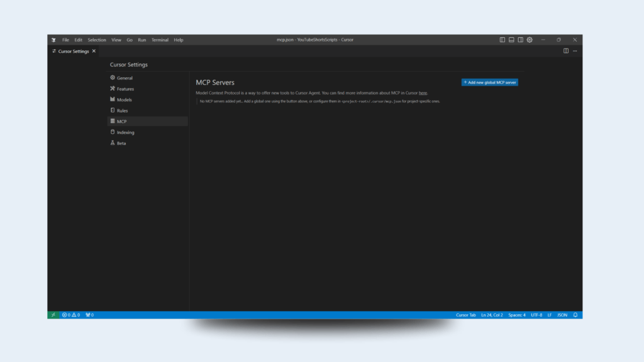Open settings via title bar gear icon

pyautogui.click(x=530, y=40)
